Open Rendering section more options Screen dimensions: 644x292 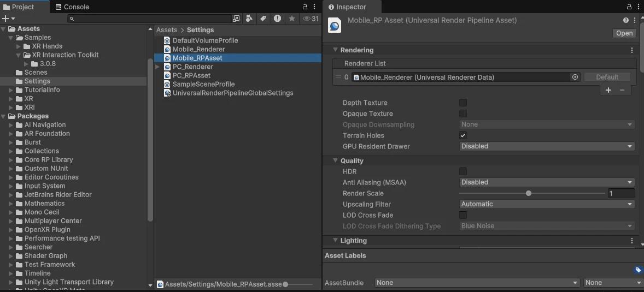pyautogui.click(x=632, y=50)
